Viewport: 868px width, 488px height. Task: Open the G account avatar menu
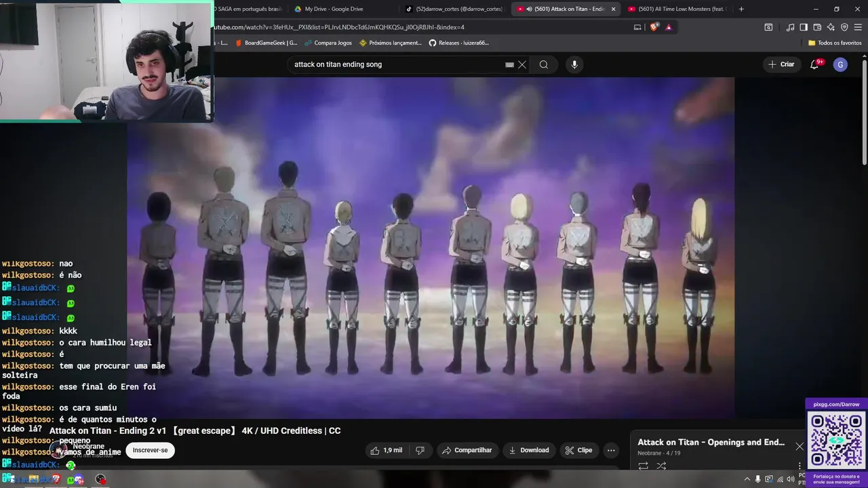[x=840, y=64]
